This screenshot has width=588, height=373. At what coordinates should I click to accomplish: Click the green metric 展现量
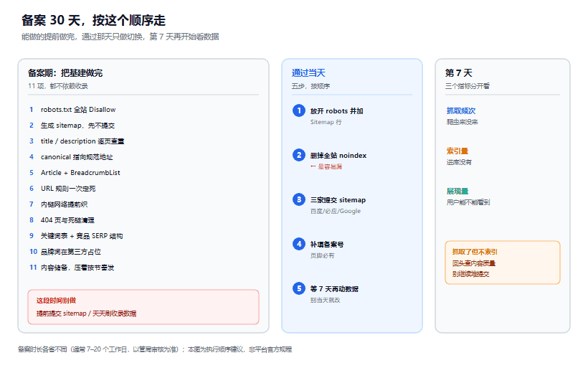457,191
